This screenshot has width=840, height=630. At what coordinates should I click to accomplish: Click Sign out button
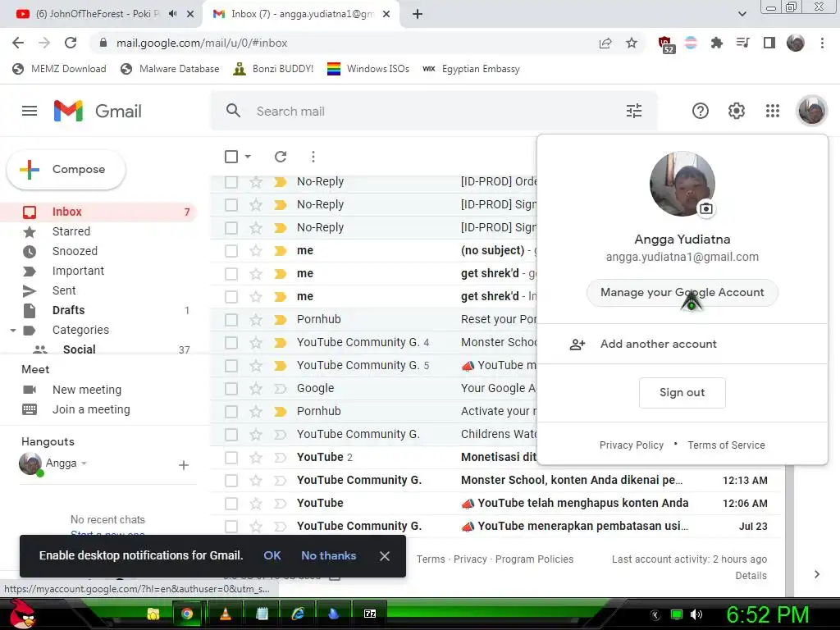point(682,393)
